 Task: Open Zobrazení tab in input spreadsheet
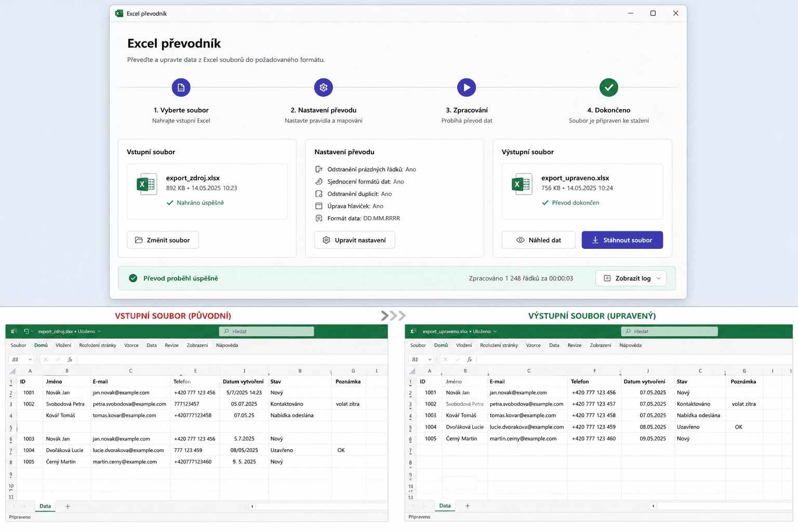click(x=197, y=345)
